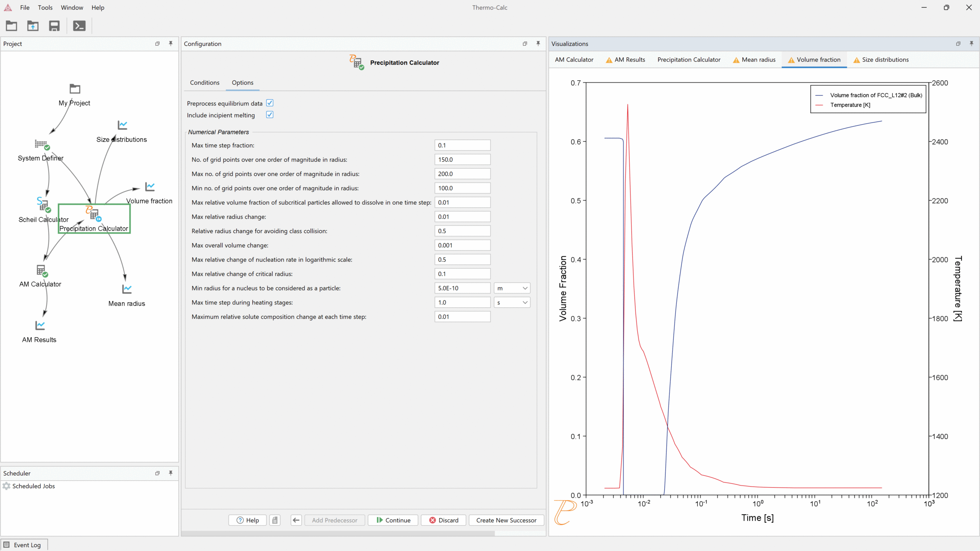Toggle Preprocess equilibrium data checkbox

click(x=270, y=103)
